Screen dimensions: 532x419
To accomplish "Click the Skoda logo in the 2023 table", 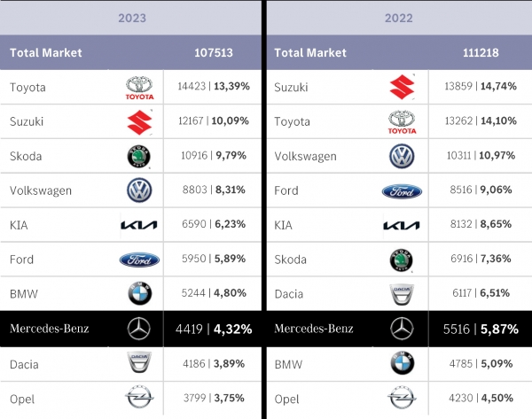I will [x=139, y=157].
